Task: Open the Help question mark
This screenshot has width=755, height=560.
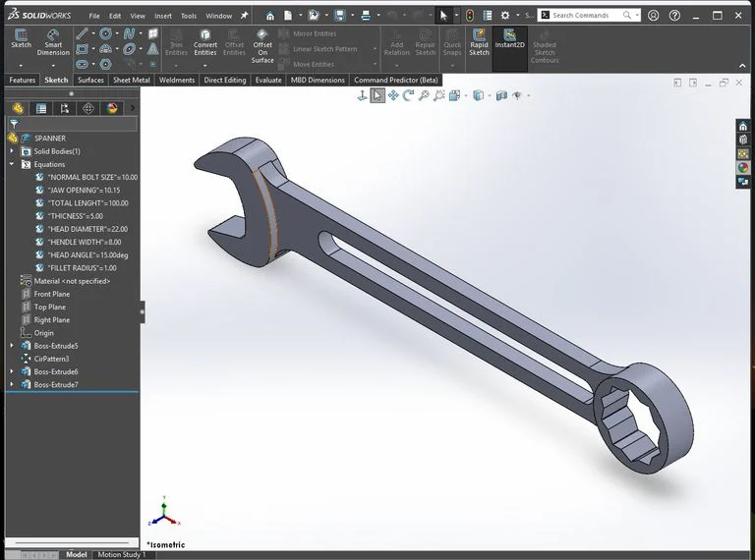Action: 674,16
